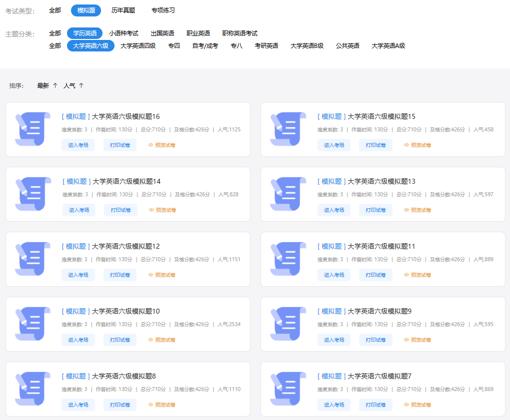This screenshot has height=420, width=510.
Task: Preview 模拟题13 via eye icon 预览试卷
Action: point(417,210)
